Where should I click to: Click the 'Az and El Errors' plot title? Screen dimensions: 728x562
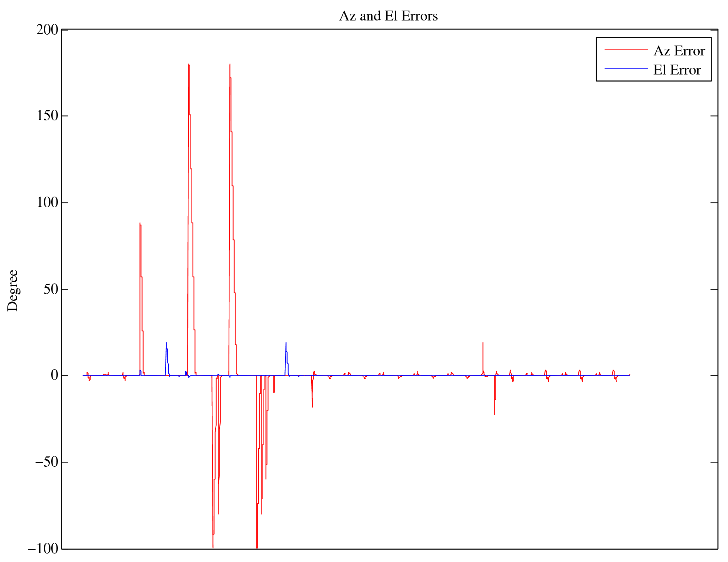(x=388, y=16)
